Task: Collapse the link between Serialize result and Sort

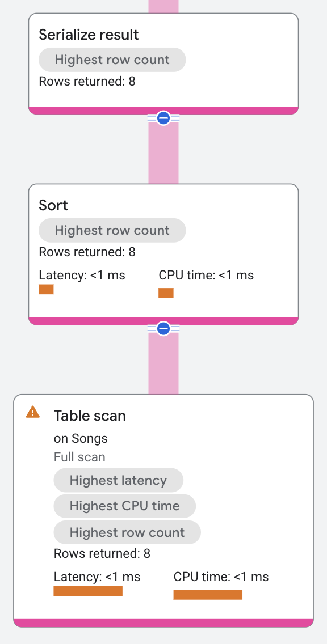Action: pyautogui.click(x=163, y=118)
